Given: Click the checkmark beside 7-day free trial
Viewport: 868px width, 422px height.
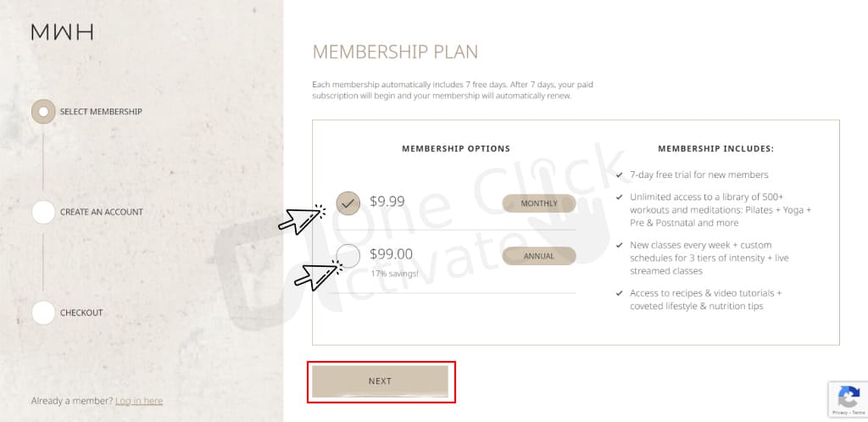Looking at the screenshot, I should click(619, 175).
